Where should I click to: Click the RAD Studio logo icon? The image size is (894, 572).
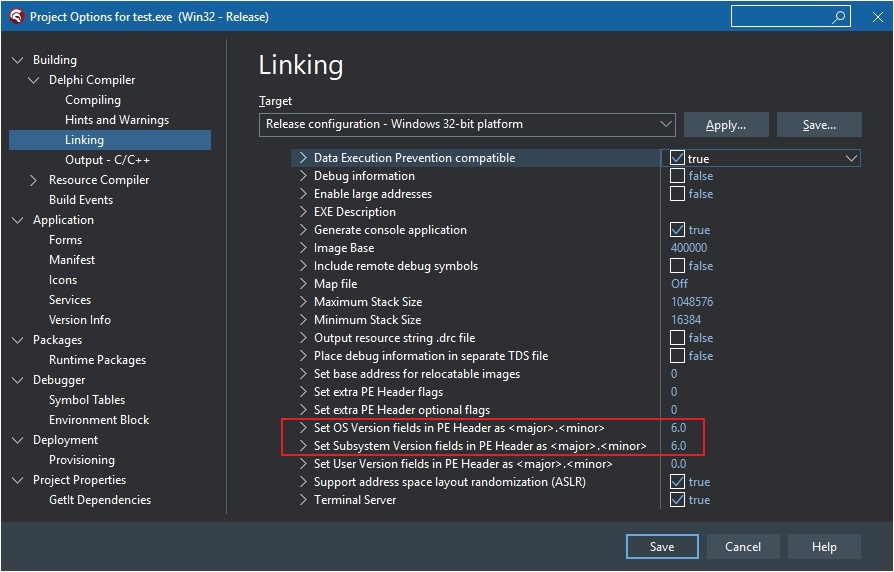click(x=17, y=16)
